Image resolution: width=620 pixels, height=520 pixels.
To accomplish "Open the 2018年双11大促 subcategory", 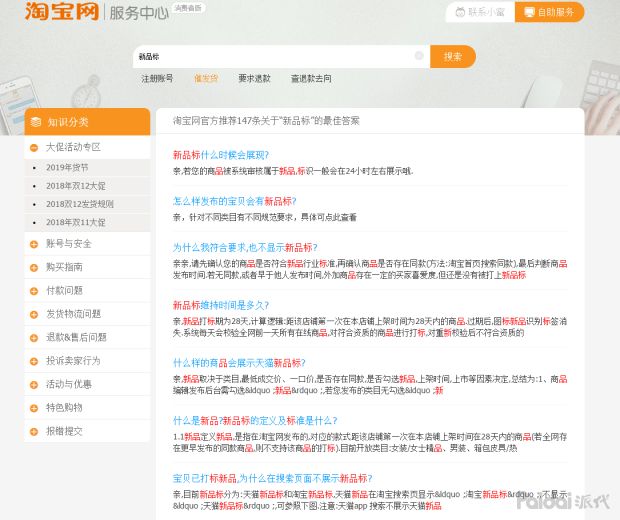I will tap(76, 222).
